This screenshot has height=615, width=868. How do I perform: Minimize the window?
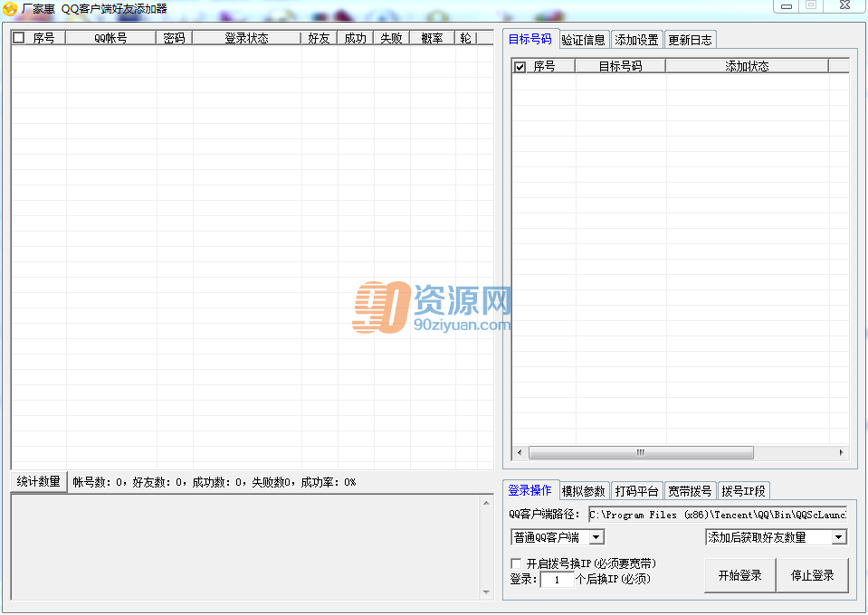tap(786, 6)
